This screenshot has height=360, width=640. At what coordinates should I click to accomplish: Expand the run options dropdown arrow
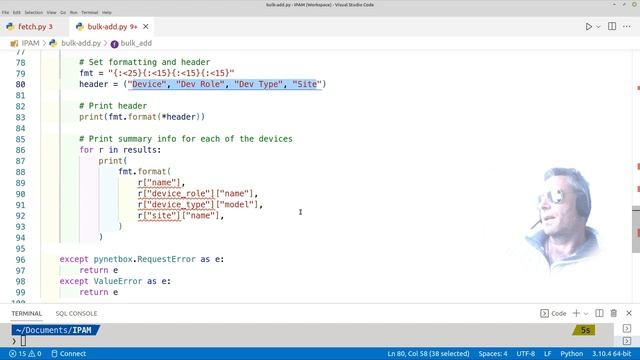tap(598, 27)
